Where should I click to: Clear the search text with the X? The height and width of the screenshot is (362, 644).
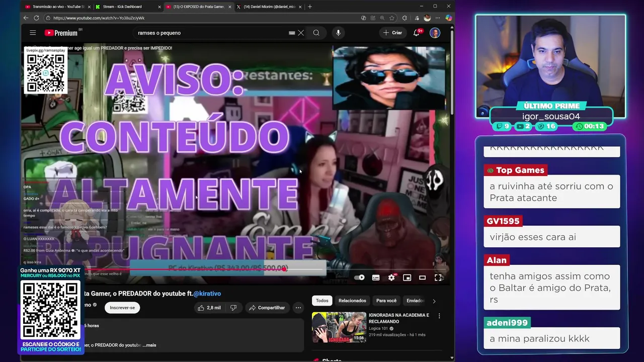[x=301, y=33]
